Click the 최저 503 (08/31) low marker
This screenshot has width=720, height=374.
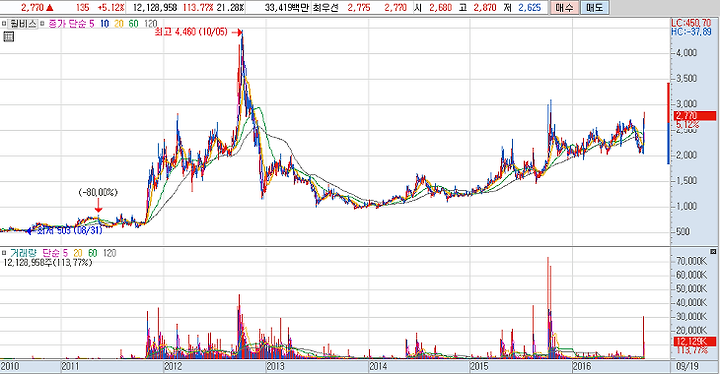click(x=69, y=231)
